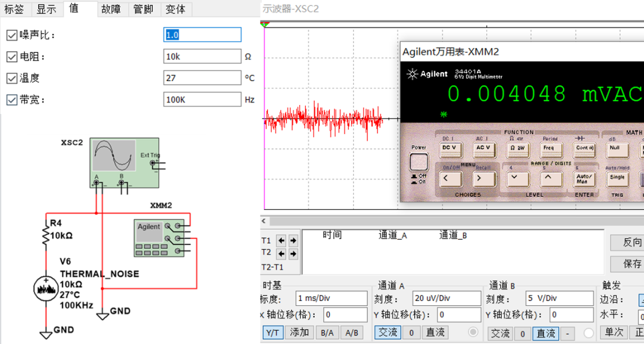
Task: Edit the 电阻 field showing 10k
Action: (x=202, y=57)
